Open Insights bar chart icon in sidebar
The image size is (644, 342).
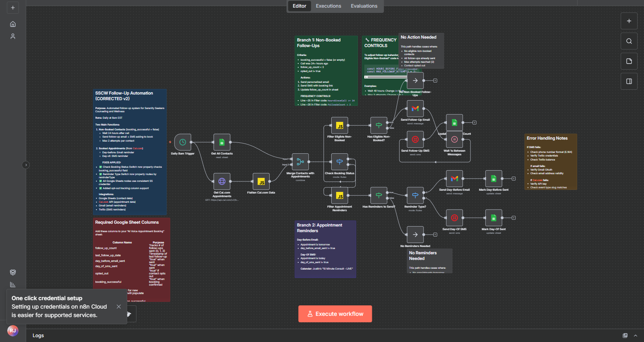(x=13, y=284)
